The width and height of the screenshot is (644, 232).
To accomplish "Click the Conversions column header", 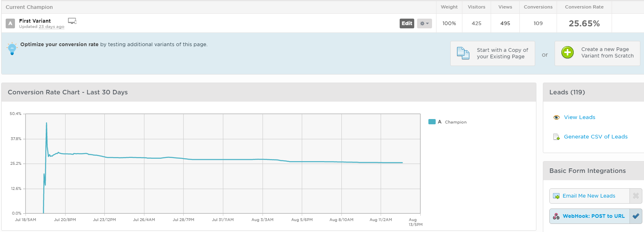I will (x=538, y=7).
